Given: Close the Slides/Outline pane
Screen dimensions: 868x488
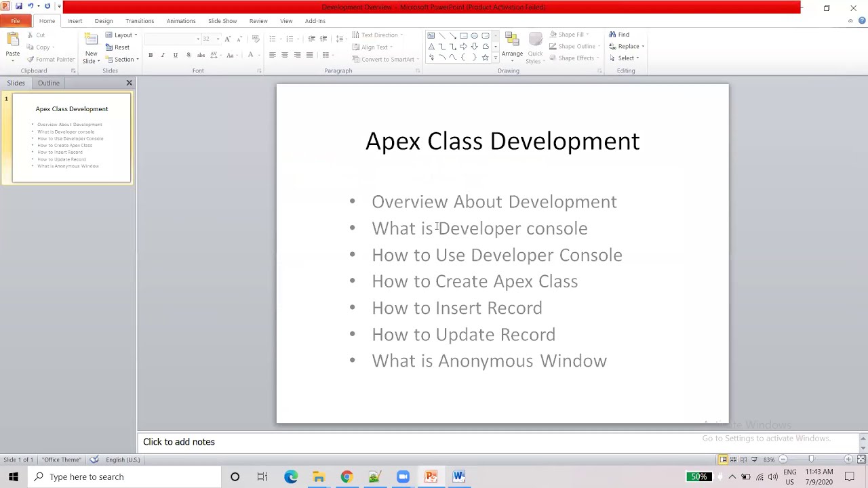Looking at the screenshot, I should pyautogui.click(x=129, y=83).
